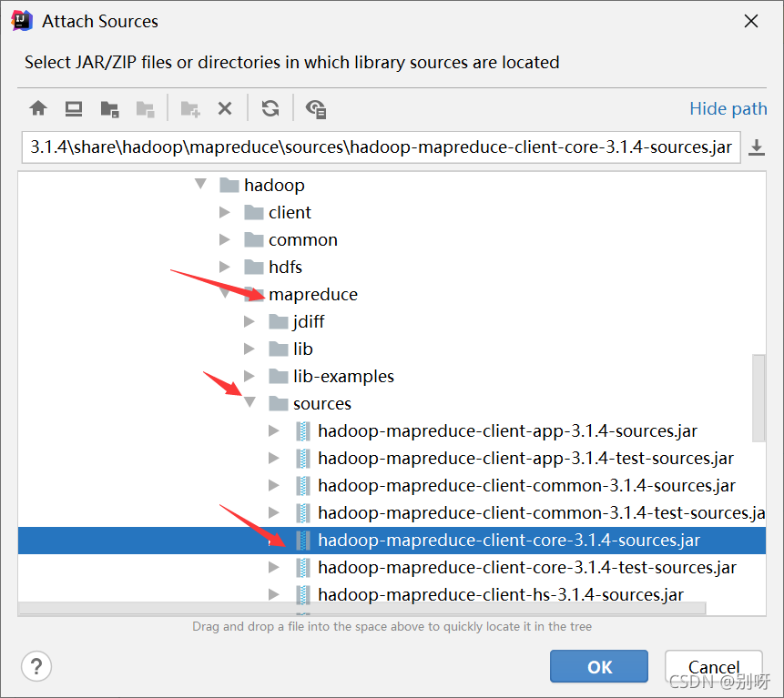Click the vertical scrollbar of file tree
Image resolution: width=784 pixels, height=698 pixels.
[x=759, y=399]
